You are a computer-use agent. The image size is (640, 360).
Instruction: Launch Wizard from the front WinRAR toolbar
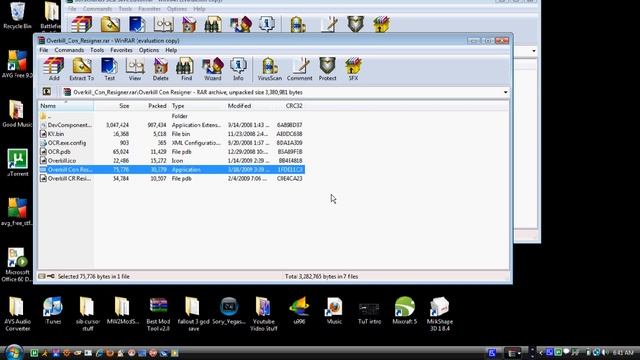point(212,69)
